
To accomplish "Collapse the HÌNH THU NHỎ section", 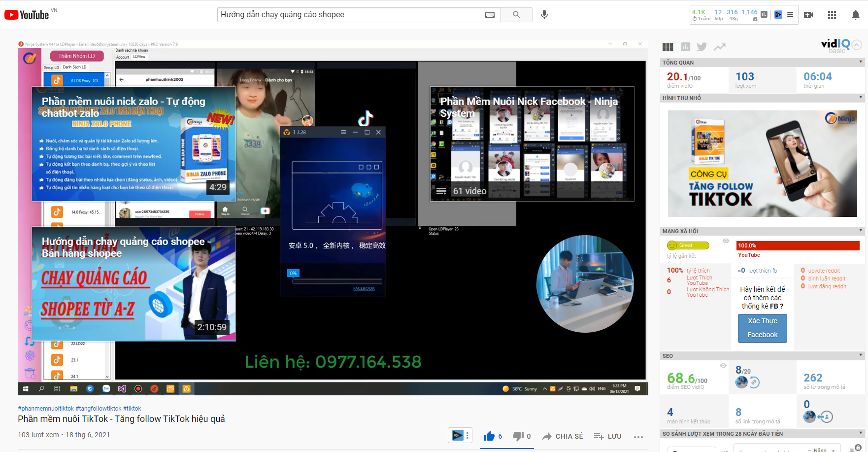I will [861, 98].
